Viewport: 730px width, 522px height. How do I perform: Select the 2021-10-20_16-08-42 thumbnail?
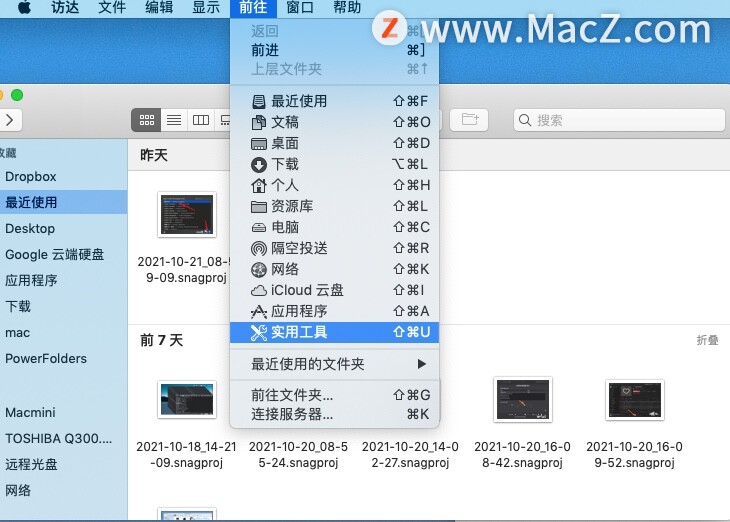522,400
